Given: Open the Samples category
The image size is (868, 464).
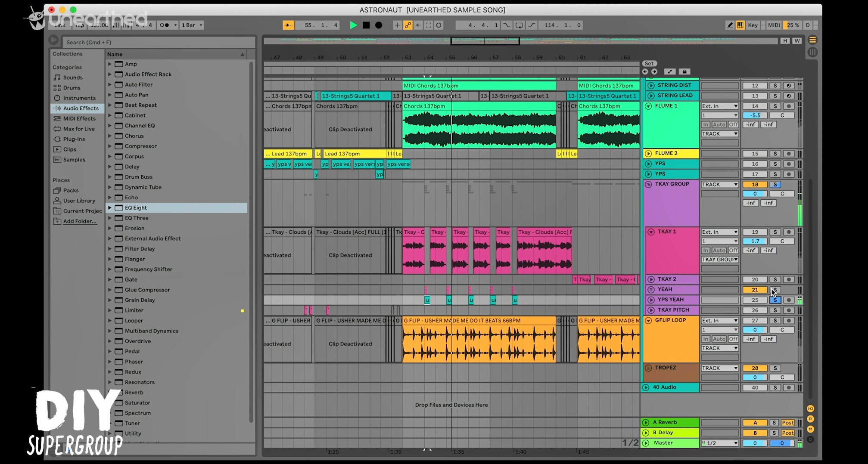Looking at the screenshot, I should (x=69, y=159).
